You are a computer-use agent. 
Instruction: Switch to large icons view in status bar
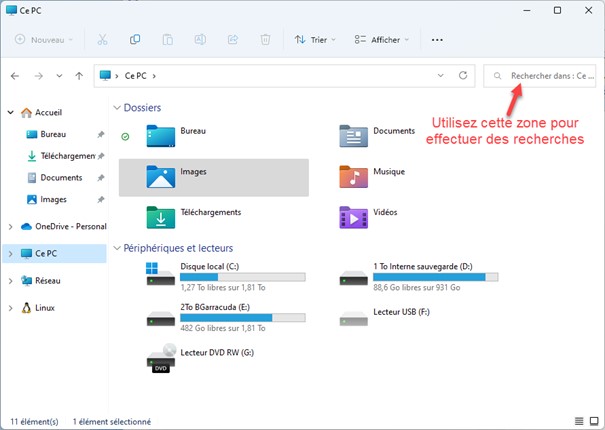click(594, 421)
